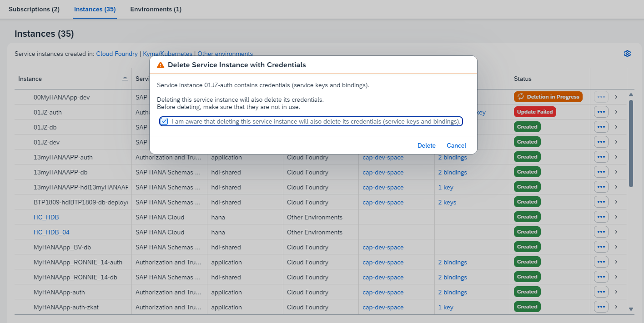The image size is (644, 323).
Task: Open the actions menu for MyHANAApp_BV-db
Action: coord(601,246)
